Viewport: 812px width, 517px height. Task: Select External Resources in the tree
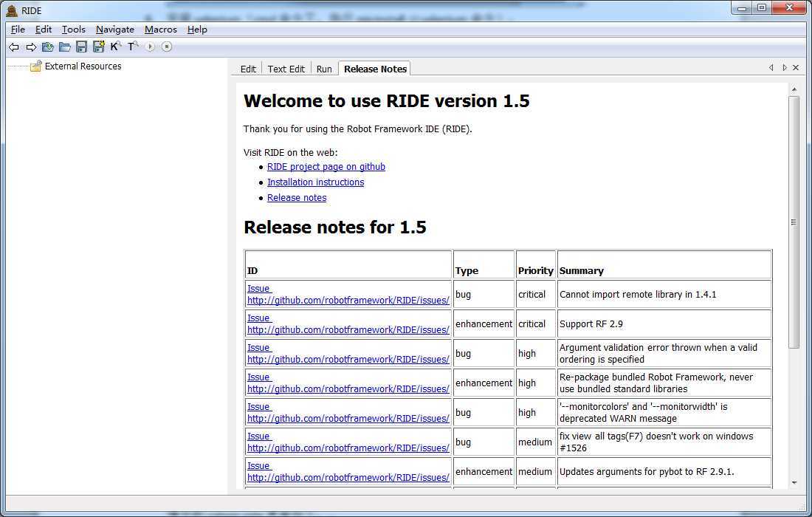tap(83, 66)
